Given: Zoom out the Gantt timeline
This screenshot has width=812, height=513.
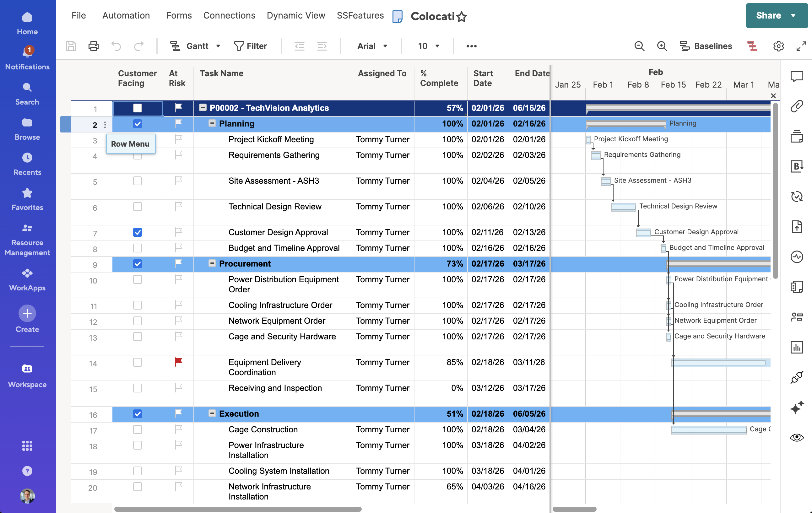Looking at the screenshot, I should 639,46.
